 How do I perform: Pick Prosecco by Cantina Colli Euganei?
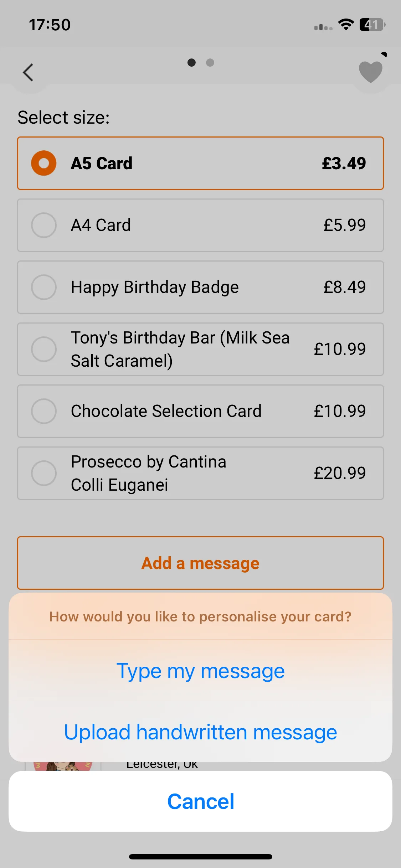click(200, 473)
